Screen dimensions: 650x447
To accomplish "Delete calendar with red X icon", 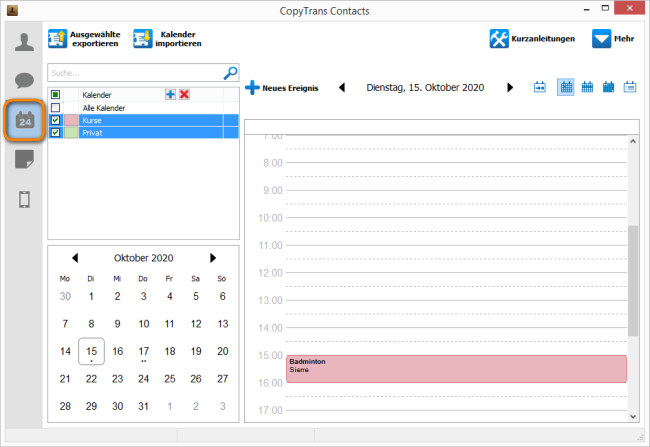I will pyautogui.click(x=184, y=95).
